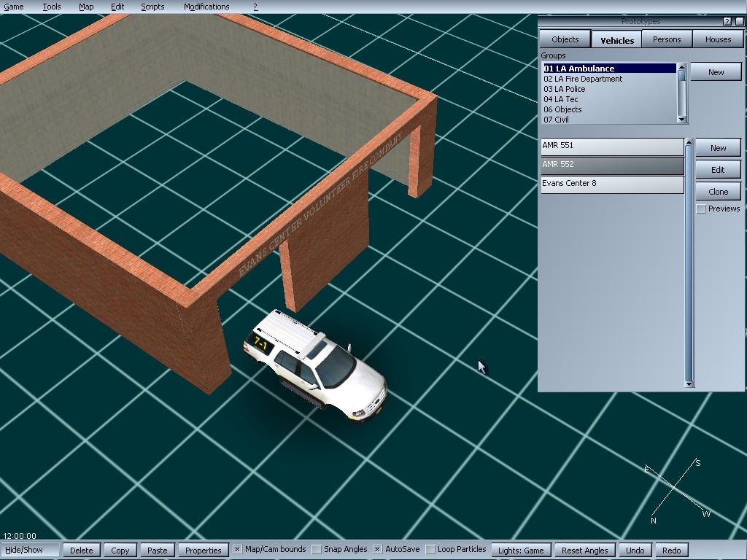
Task: Select the AMR 552 prototype
Action: [612, 166]
